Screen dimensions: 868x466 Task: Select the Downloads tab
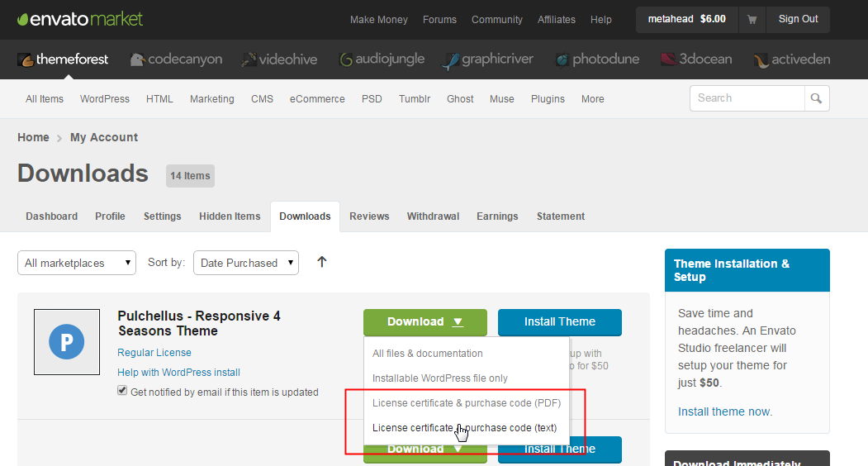(305, 216)
